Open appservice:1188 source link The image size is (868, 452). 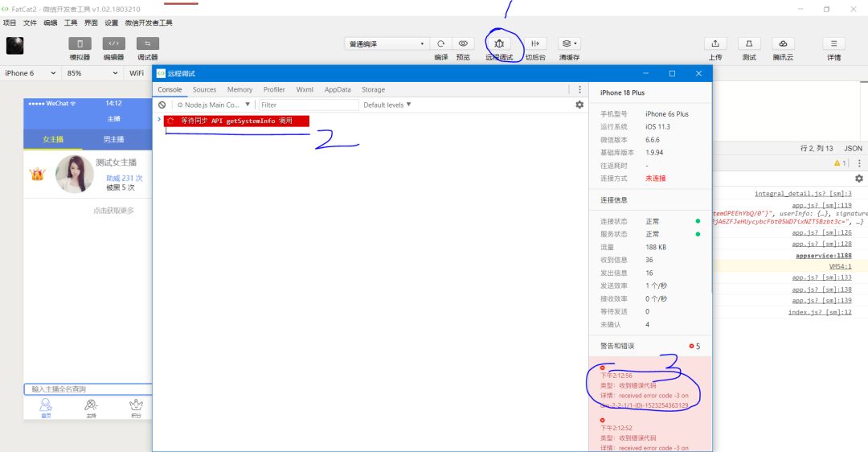tap(823, 256)
